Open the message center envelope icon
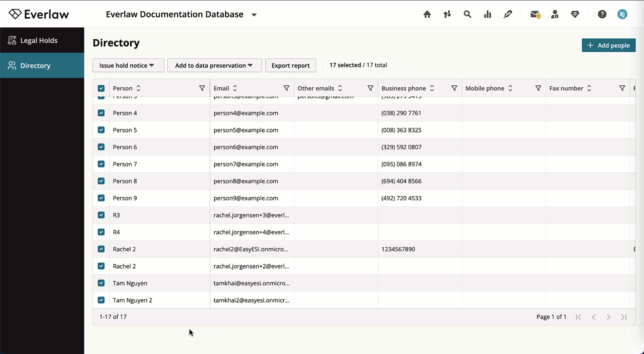Screen dimensions: 644x354 535,14
